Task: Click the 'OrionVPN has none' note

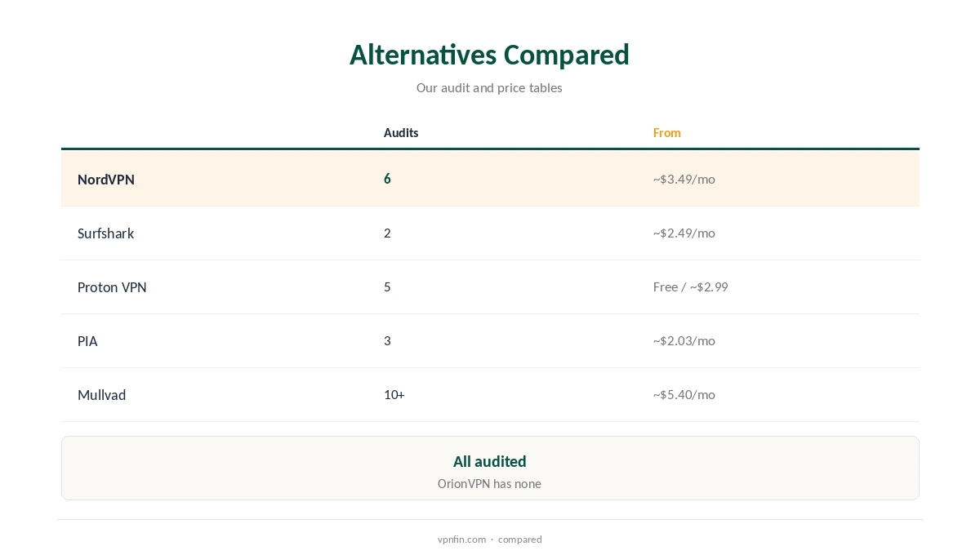Action: point(489,484)
